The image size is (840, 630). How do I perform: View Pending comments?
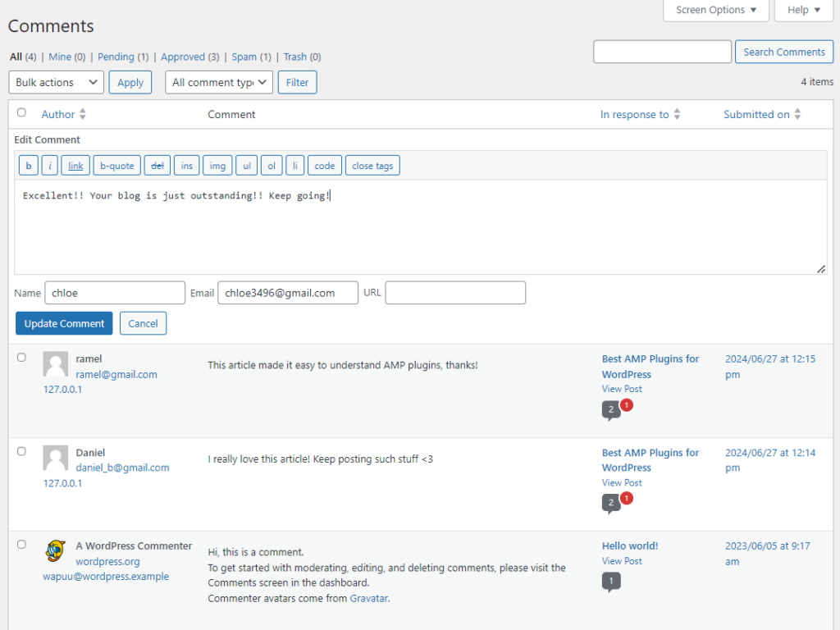tap(116, 57)
